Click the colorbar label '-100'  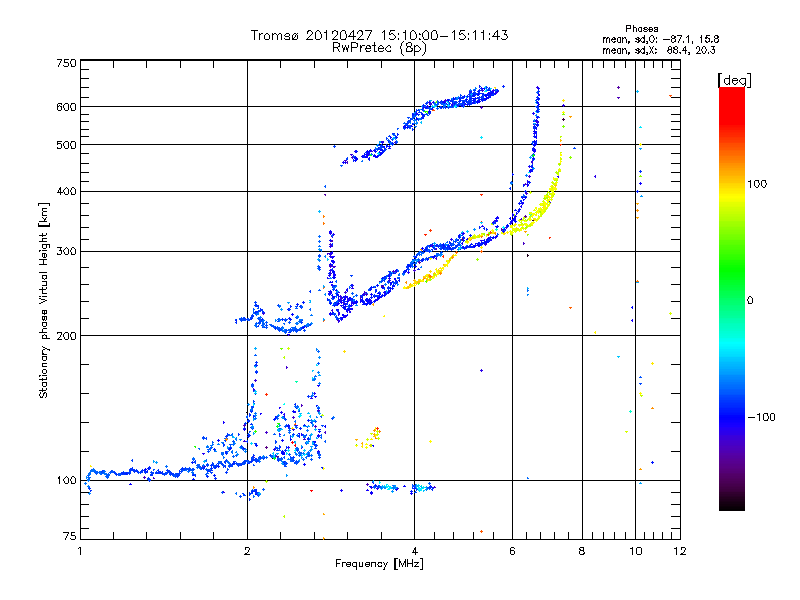coord(761,417)
